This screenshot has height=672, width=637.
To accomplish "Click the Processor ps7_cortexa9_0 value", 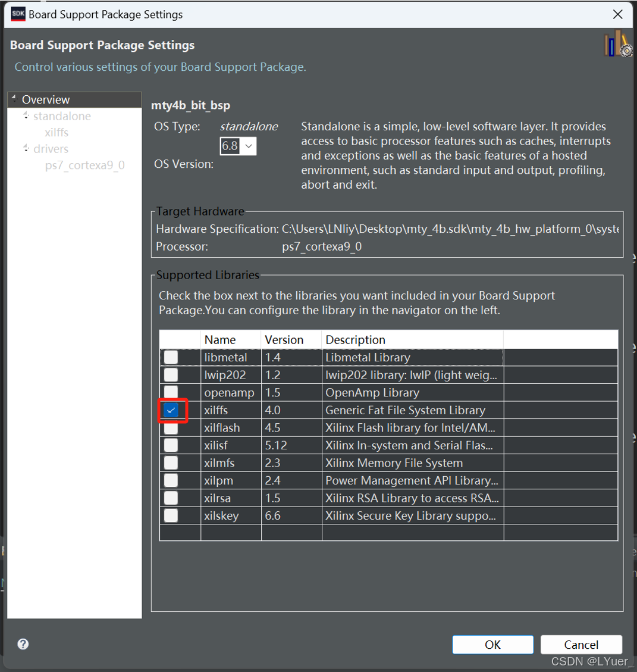I will point(322,246).
